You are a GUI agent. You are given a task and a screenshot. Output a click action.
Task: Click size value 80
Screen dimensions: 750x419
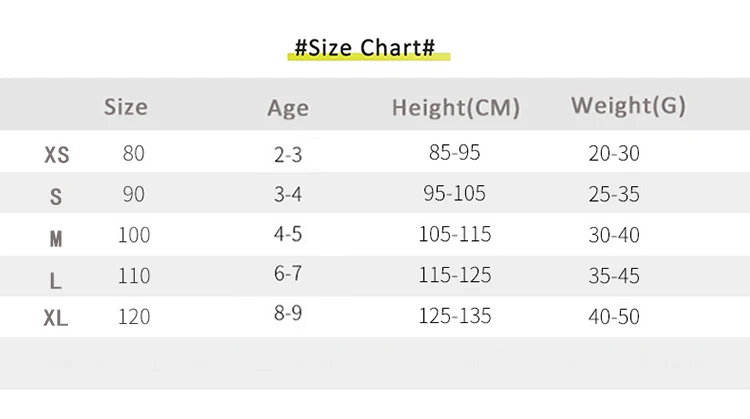tap(134, 154)
